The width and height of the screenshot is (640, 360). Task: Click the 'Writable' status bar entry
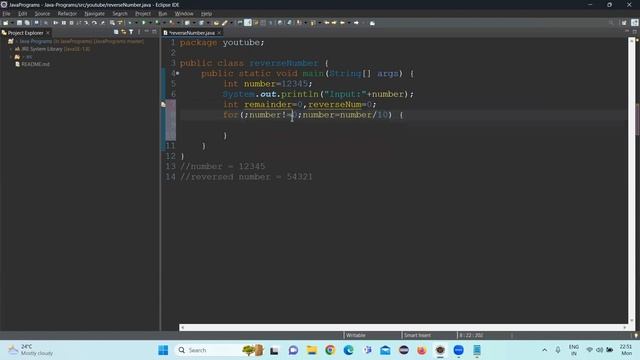356,336
